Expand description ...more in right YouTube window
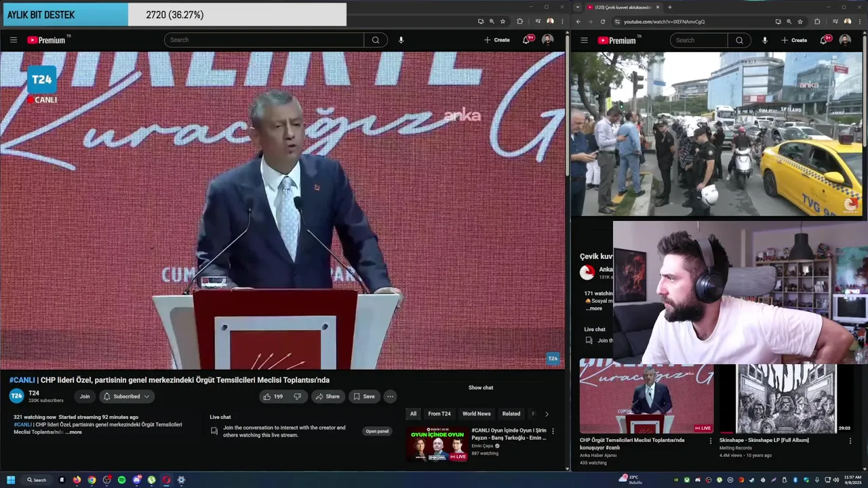The image size is (868, 488). coord(594,308)
